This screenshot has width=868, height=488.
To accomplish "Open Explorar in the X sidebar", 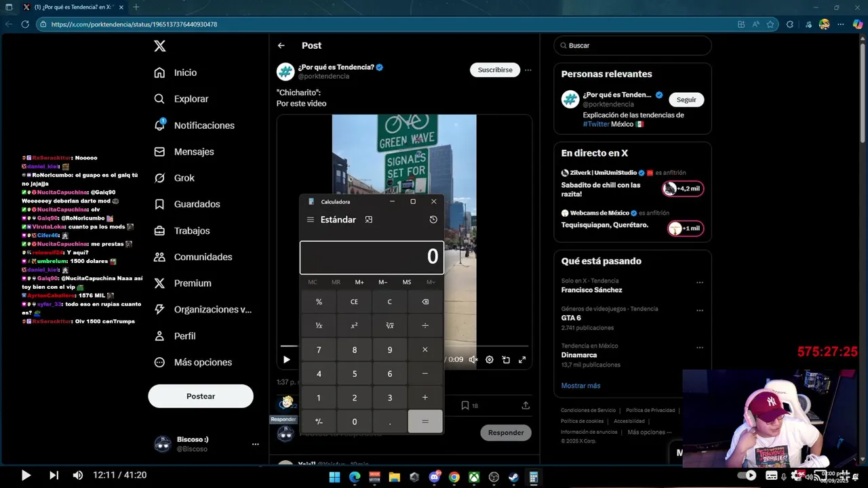I will pos(182,99).
